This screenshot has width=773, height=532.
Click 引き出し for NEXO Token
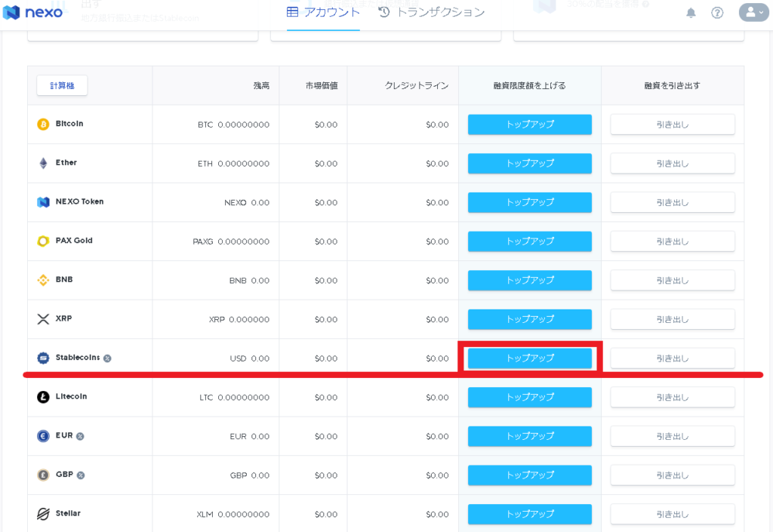(x=673, y=202)
